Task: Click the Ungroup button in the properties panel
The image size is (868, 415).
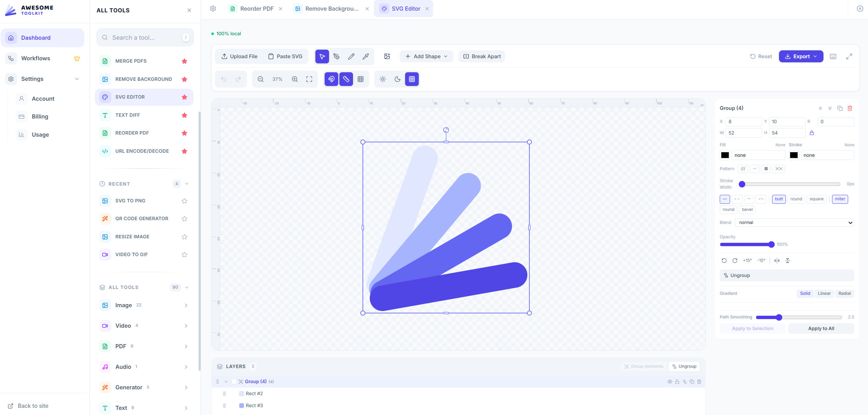Action: 787,275
